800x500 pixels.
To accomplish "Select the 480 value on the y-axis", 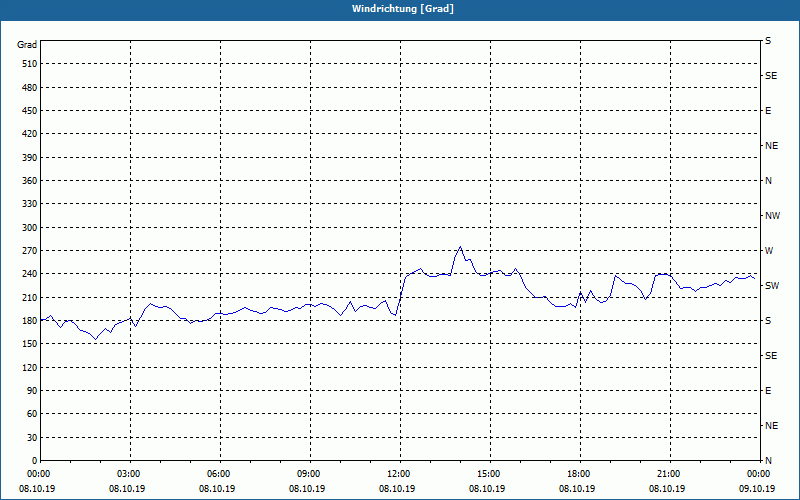I will point(30,87).
